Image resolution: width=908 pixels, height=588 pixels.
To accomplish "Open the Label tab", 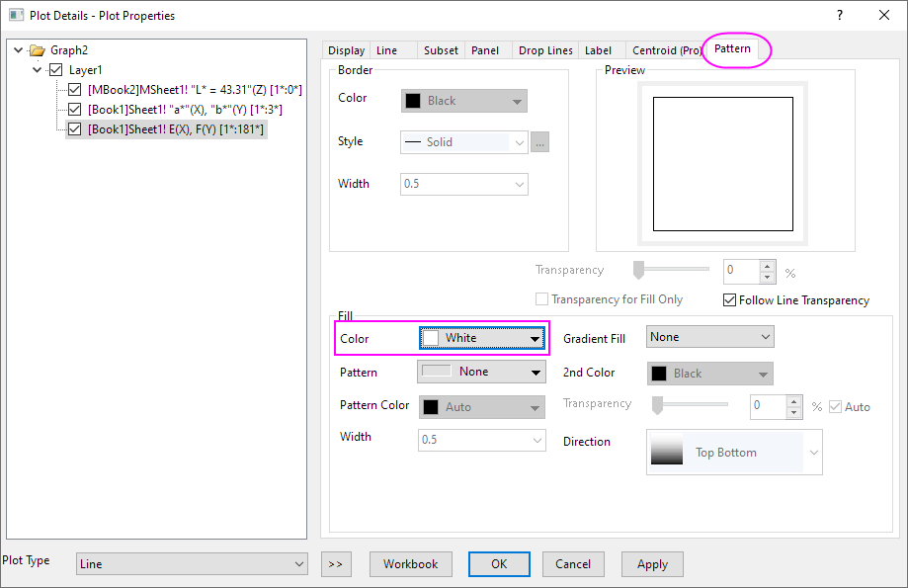I will 598,50.
